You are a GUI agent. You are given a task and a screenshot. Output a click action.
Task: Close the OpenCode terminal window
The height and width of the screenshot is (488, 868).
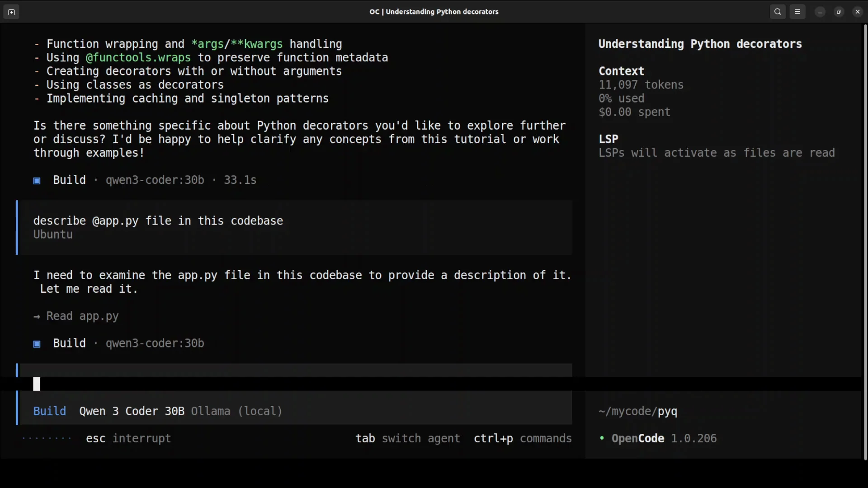(858, 12)
